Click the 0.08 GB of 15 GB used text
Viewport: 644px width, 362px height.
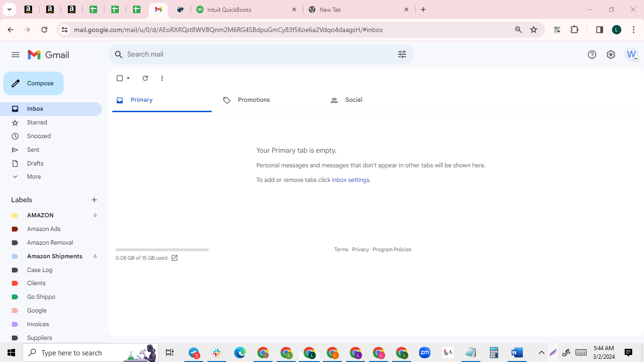(x=141, y=258)
